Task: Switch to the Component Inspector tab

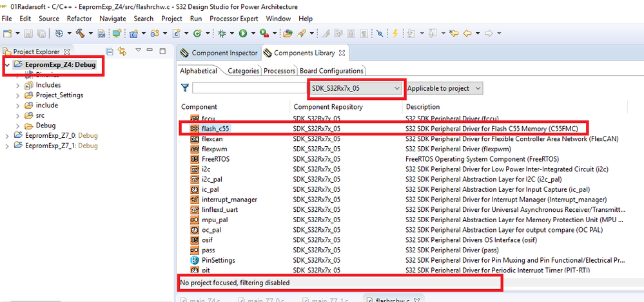Action: tap(219, 53)
